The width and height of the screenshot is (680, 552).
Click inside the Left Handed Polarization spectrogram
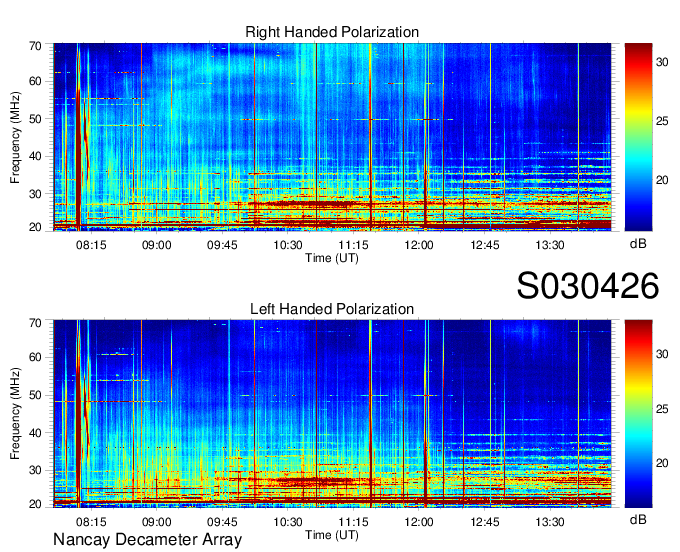pyautogui.click(x=332, y=414)
